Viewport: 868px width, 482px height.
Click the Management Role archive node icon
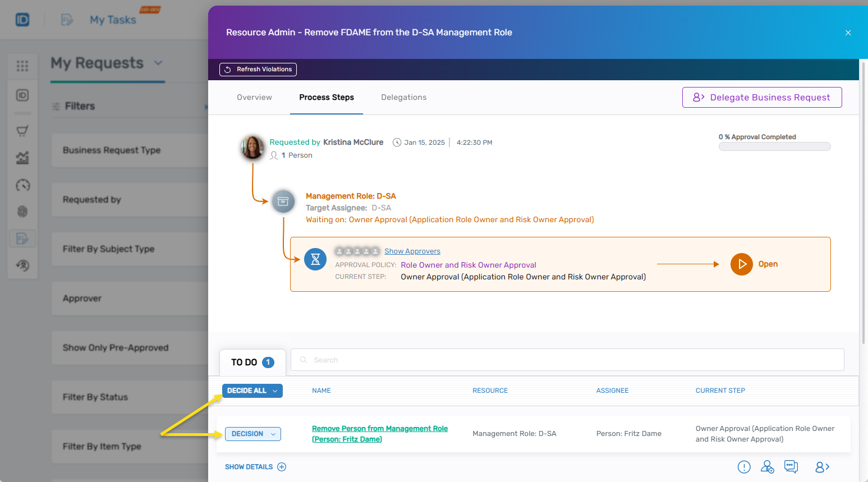pyautogui.click(x=283, y=201)
